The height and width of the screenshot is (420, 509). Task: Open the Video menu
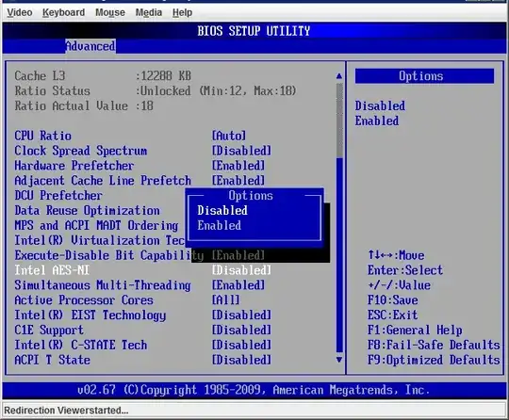click(x=20, y=12)
